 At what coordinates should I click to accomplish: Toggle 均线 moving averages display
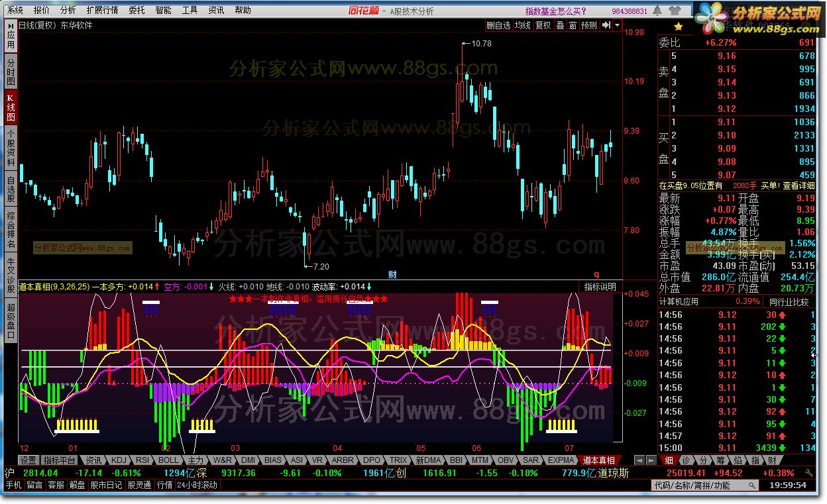[523, 25]
